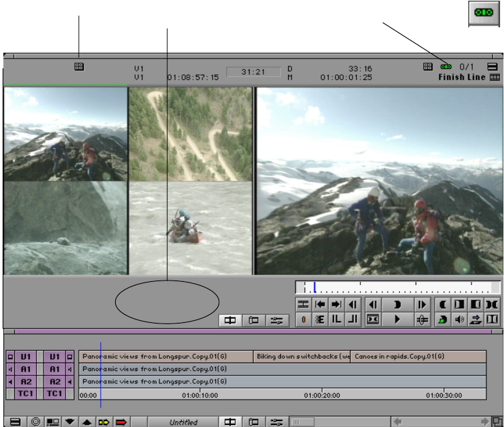The image size is (504, 427).
Task: Select Source/Record mode button in the timeline bottom bar
Action: click(x=230, y=422)
